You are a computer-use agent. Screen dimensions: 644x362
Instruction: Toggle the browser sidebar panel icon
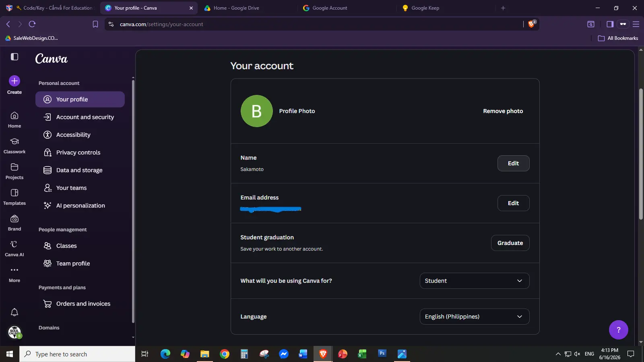click(x=610, y=24)
